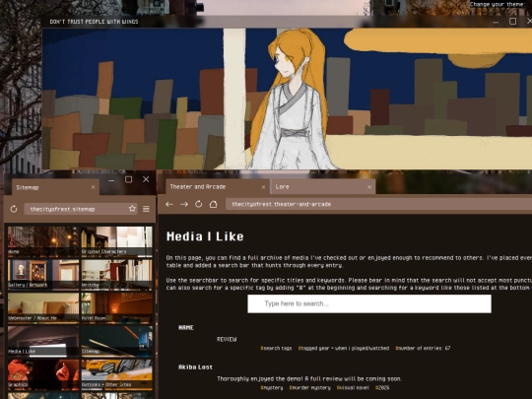This screenshot has height=399, width=532.
Task: Click '#number of entries: 67' text
Action: (x=423, y=348)
